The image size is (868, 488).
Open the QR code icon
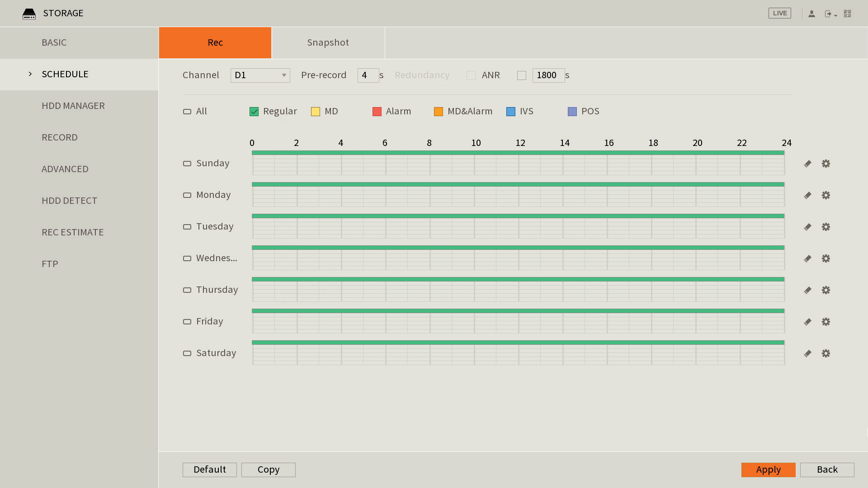[x=847, y=14]
